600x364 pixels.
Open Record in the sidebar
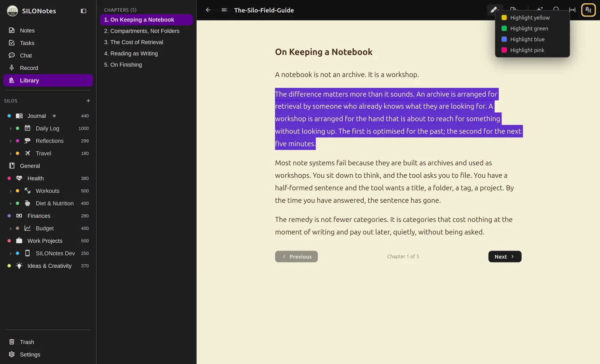pyautogui.click(x=48, y=68)
